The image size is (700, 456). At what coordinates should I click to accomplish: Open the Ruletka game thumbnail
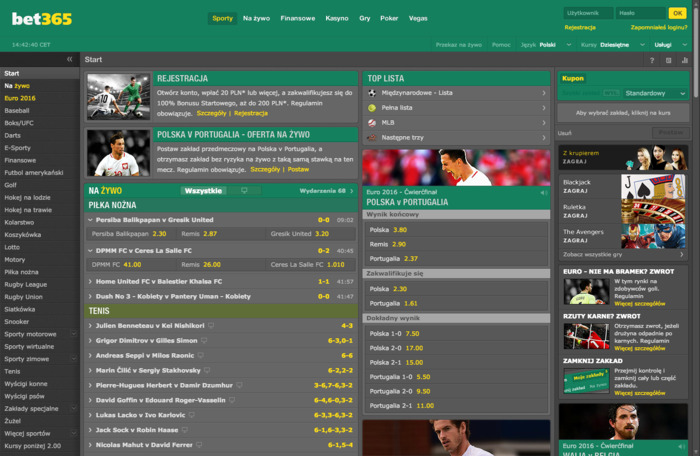point(653,211)
